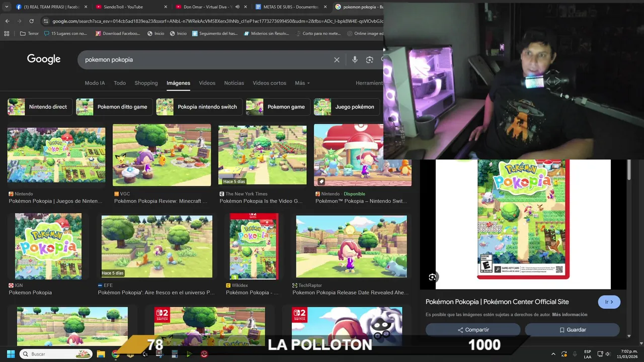Image resolution: width=644 pixels, height=362 pixels.
Task: Click the browser address bar URL
Action: point(217,21)
